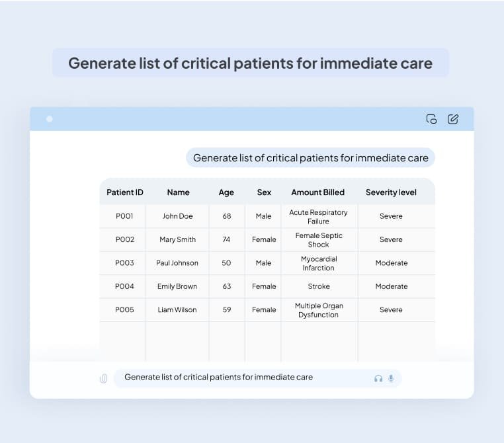Image resolution: width=504 pixels, height=443 pixels.
Task: Click the page heading banner text
Action: coord(251,63)
